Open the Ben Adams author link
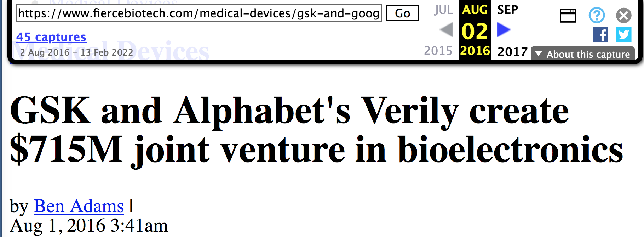Image resolution: width=644 pixels, height=237 pixels. pyautogui.click(x=79, y=206)
